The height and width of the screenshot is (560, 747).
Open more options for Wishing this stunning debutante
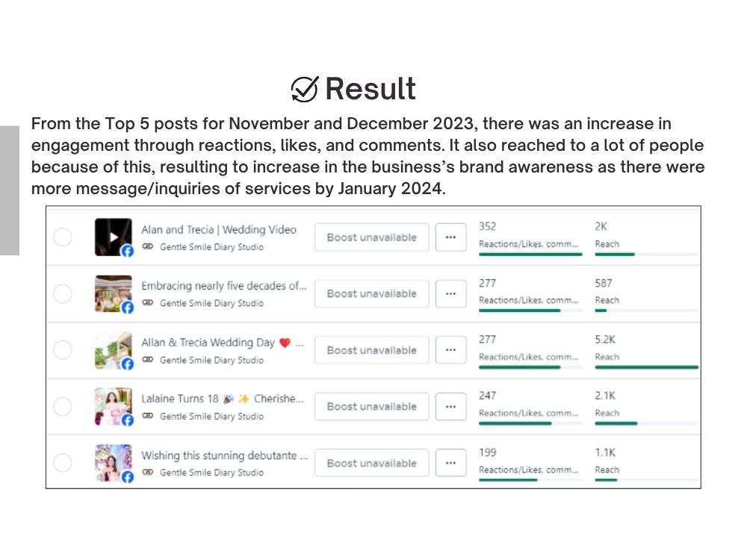450,463
